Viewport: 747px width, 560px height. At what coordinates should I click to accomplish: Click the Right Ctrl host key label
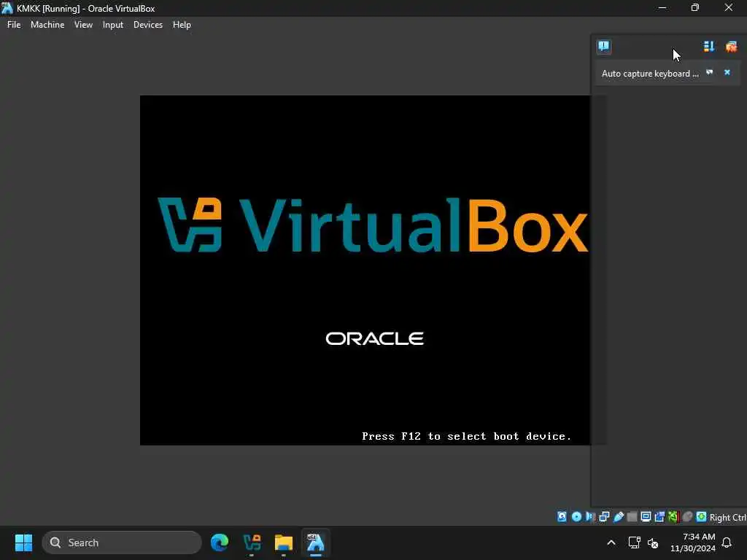point(728,517)
